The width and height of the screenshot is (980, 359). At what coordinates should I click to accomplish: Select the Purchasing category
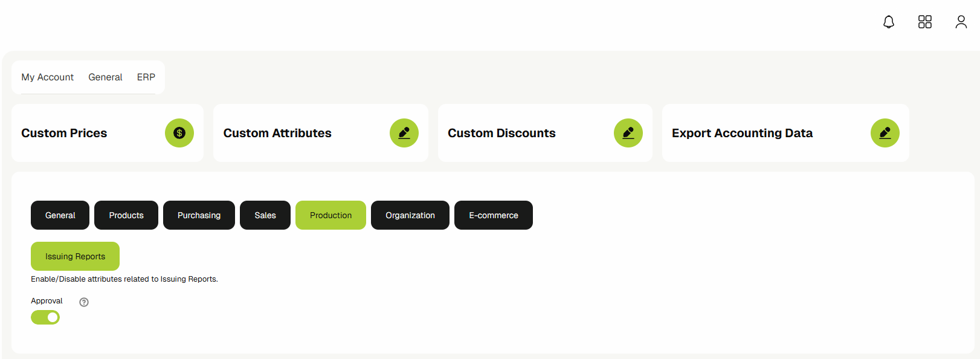199,215
